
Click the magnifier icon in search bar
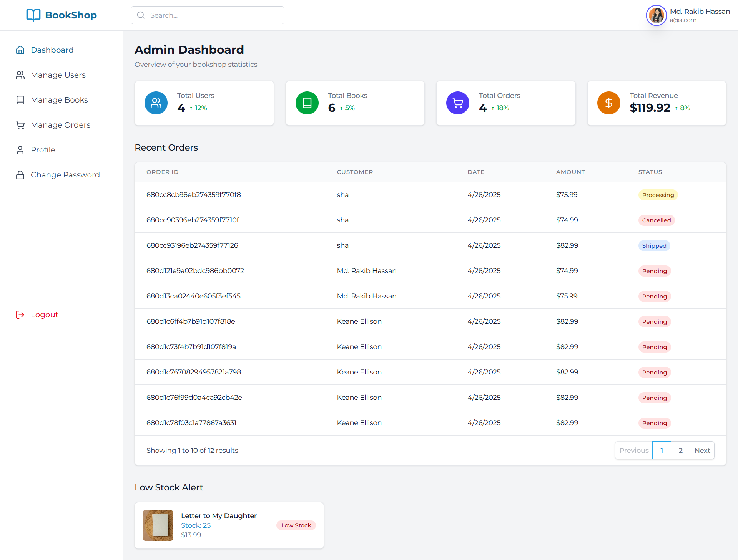click(141, 15)
